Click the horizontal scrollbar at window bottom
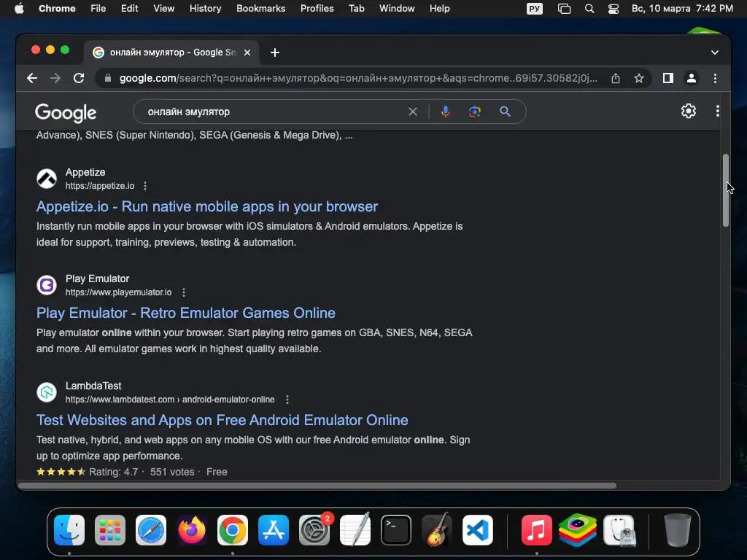Viewport: 747px width, 560px height. coord(317,486)
